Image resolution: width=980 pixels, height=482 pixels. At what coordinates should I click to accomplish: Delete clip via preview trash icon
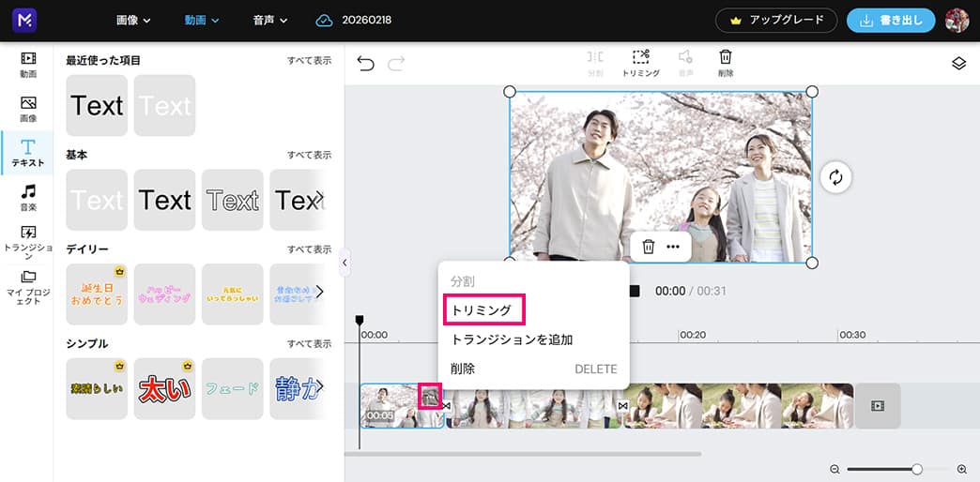tap(649, 247)
